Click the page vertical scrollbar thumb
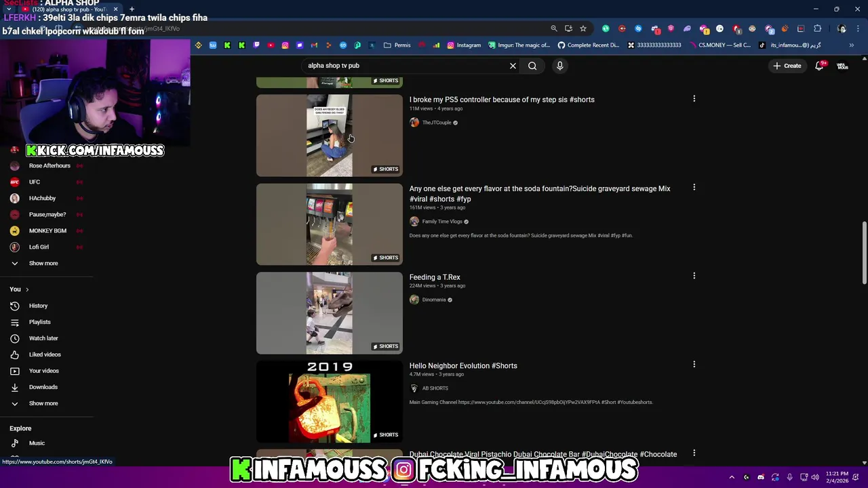868x488 pixels. coord(864,253)
